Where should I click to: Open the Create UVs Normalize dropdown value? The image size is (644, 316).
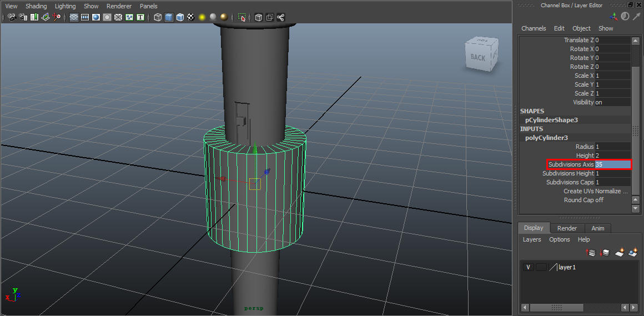coord(612,191)
